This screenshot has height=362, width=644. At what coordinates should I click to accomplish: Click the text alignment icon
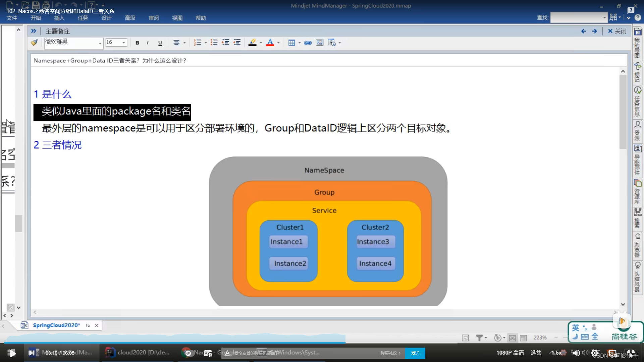point(176,43)
